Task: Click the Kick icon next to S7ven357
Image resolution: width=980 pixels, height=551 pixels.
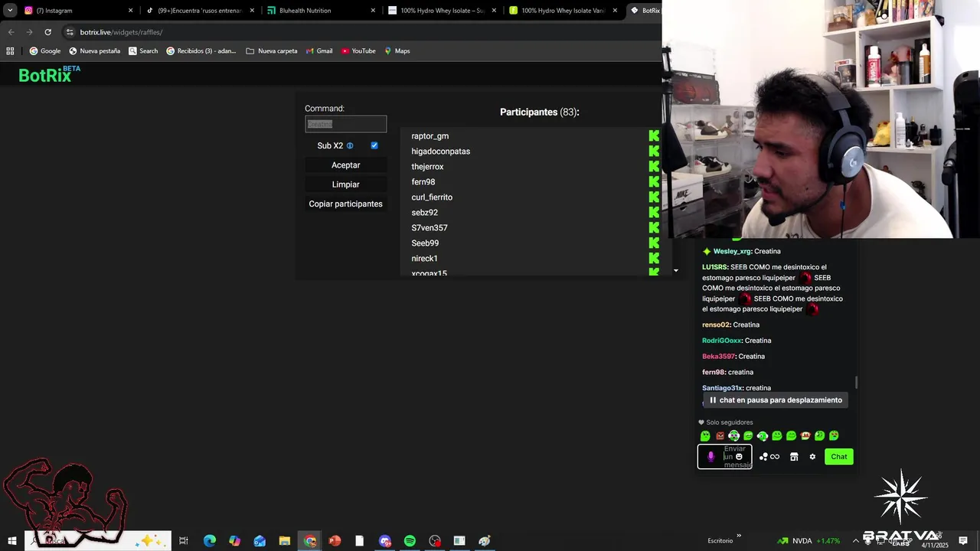Action: pyautogui.click(x=654, y=227)
